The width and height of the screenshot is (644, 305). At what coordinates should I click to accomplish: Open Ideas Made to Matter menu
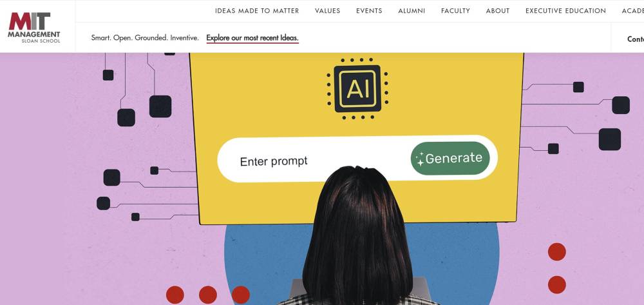[x=257, y=11]
